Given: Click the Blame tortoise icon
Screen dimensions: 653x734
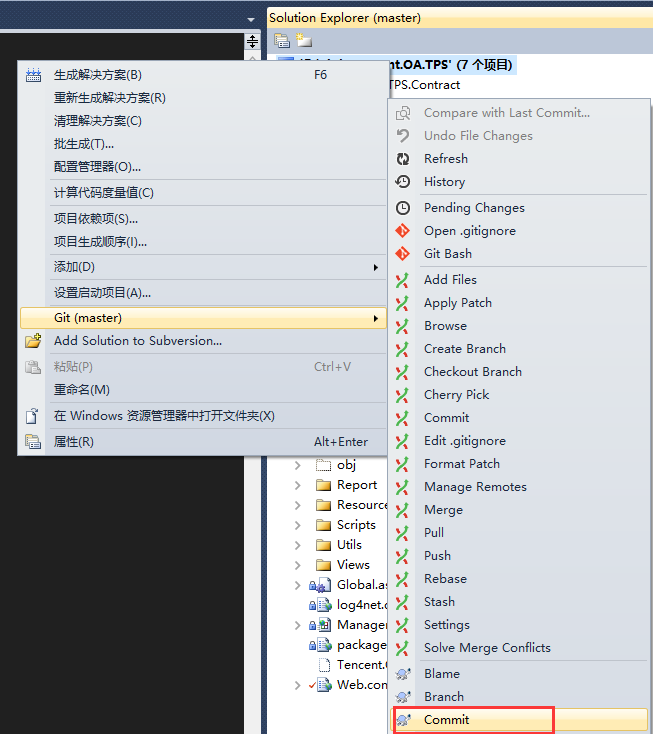Looking at the screenshot, I should click(x=403, y=674).
